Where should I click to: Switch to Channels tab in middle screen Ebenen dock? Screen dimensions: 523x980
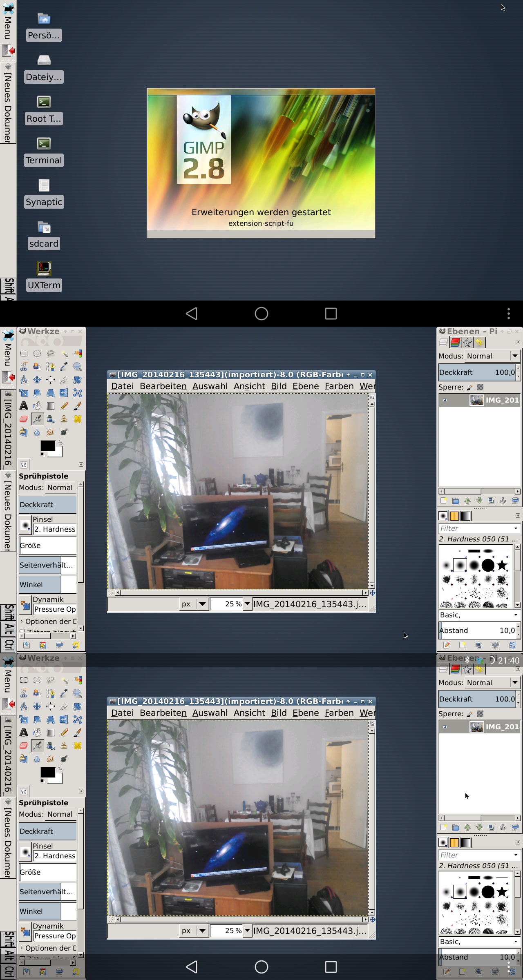pos(455,342)
